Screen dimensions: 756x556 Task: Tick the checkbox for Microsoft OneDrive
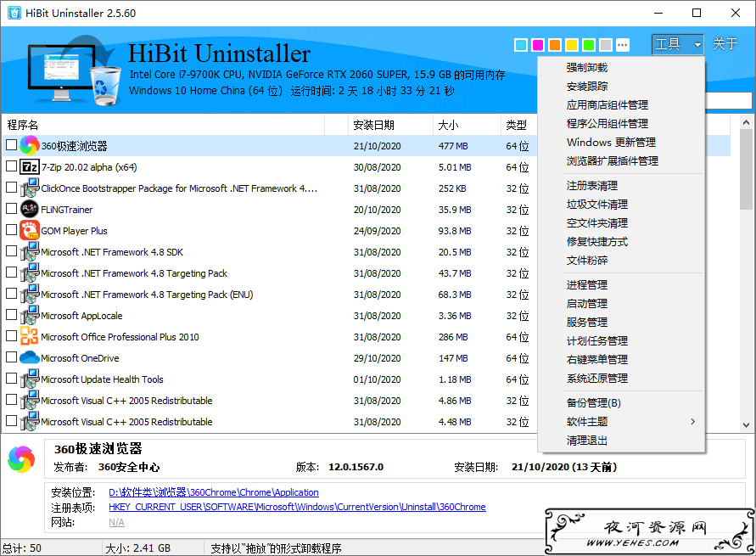click(x=11, y=357)
